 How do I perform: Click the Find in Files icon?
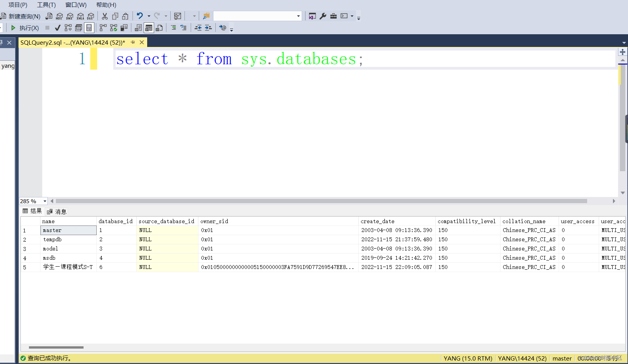click(x=206, y=16)
